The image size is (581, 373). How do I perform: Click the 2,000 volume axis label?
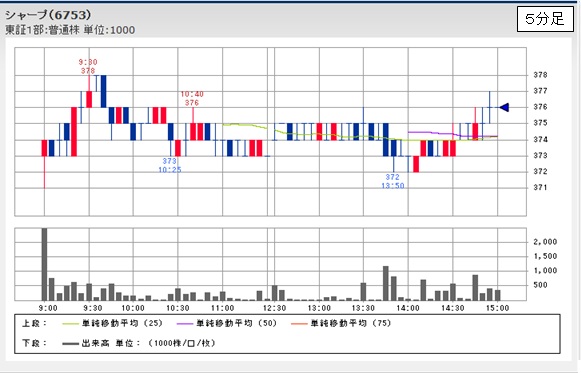pyautogui.click(x=545, y=242)
